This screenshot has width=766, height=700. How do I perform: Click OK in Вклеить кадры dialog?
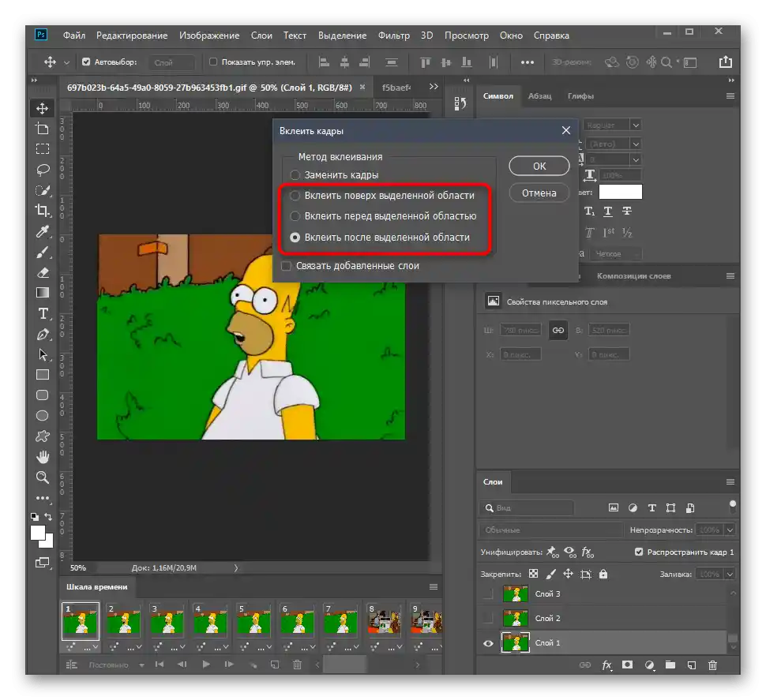coord(539,166)
